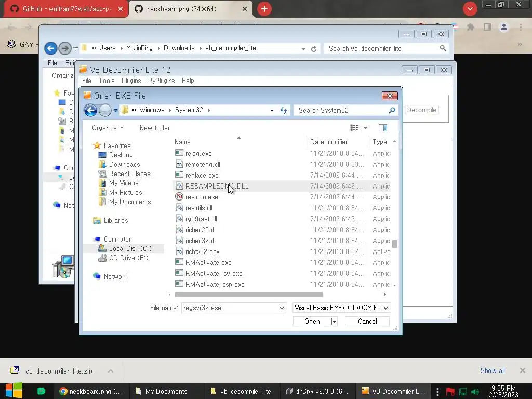
Task: Click the change view icon in dialog toolbar
Action: [x=354, y=128]
